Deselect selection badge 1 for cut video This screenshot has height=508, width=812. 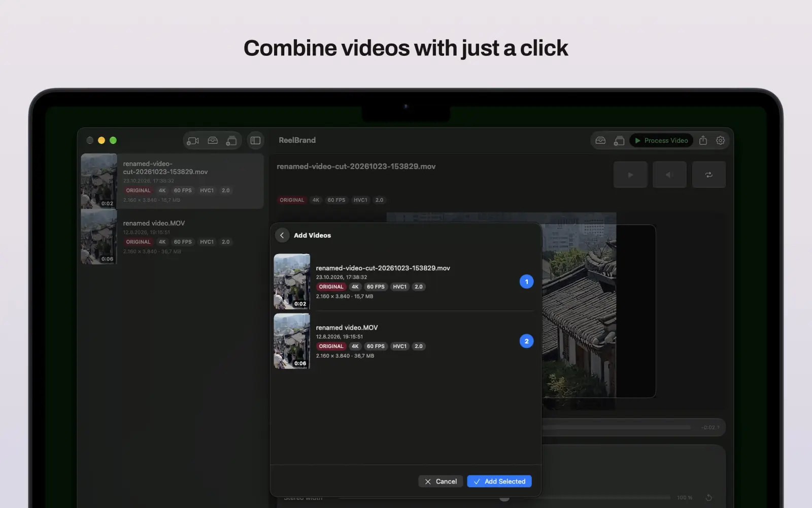[x=526, y=281]
